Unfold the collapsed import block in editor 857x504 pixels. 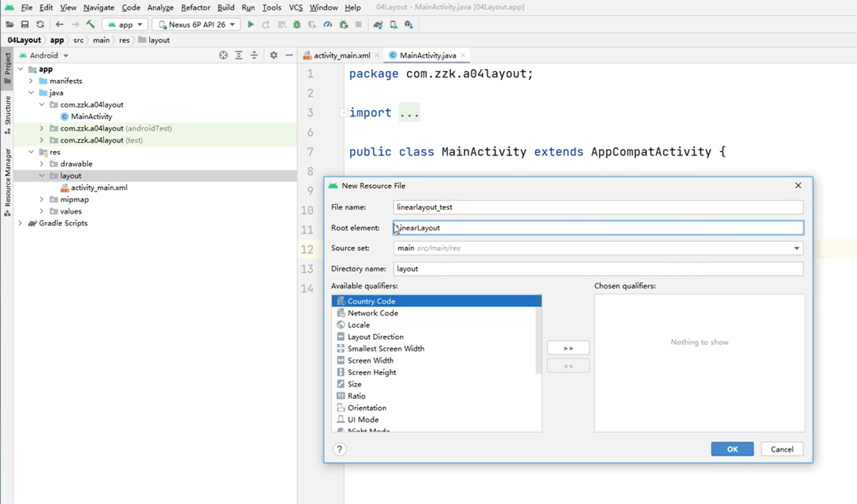[x=343, y=113]
